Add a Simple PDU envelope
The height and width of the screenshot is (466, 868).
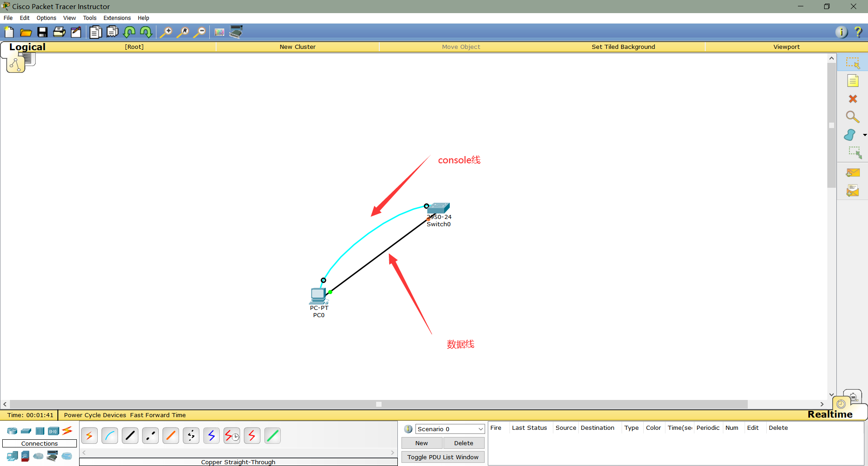coord(853,173)
